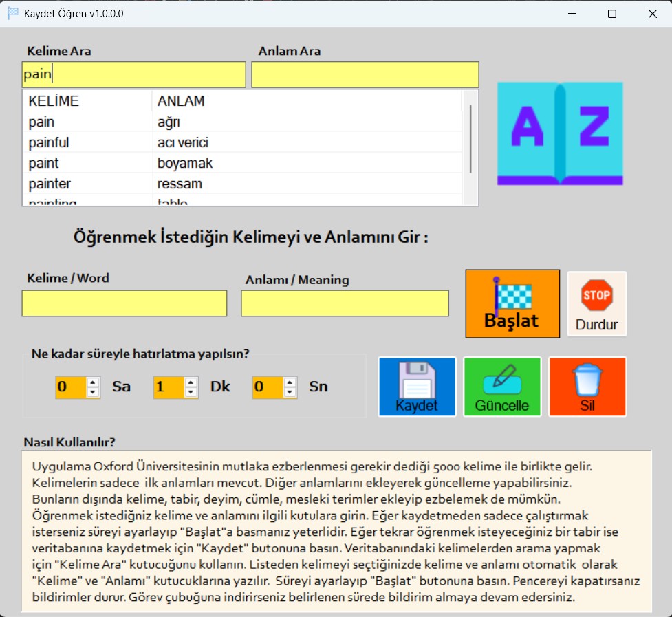Decrease the seconds (Sn) spinner value
The image size is (672, 617).
[290, 391]
